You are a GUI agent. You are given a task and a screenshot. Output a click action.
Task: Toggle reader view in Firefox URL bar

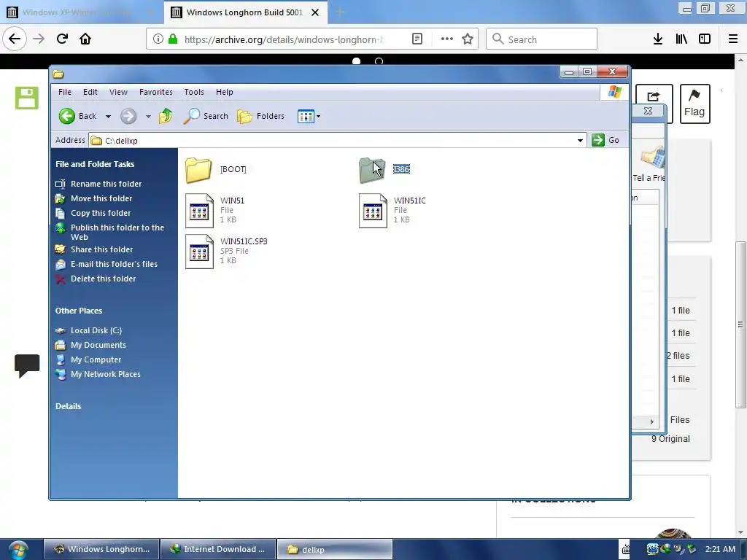[417, 39]
